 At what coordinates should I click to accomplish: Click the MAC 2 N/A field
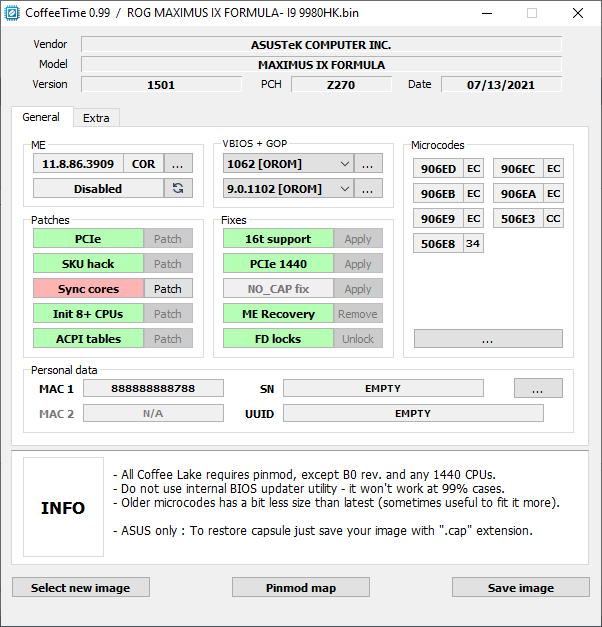[153, 413]
